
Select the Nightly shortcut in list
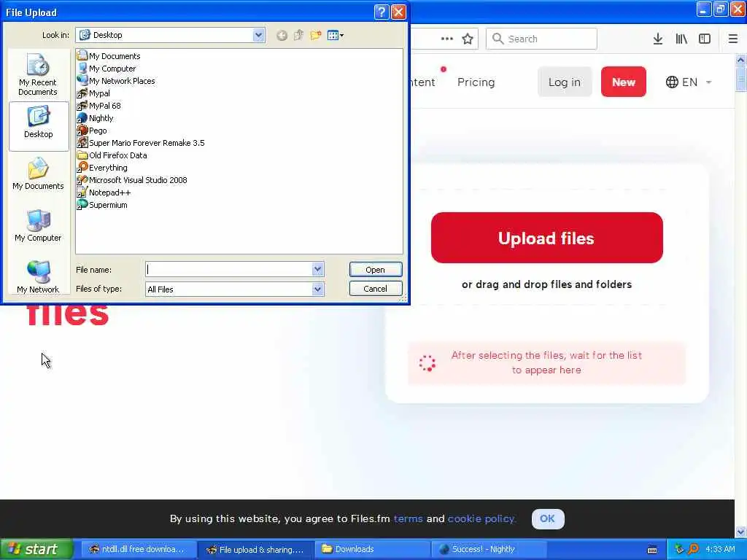pos(96,118)
